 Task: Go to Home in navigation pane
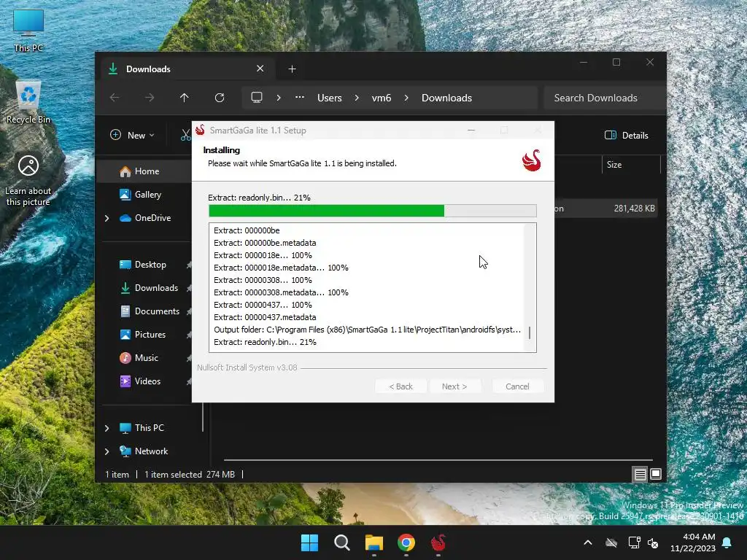pyautogui.click(x=145, y=171)
